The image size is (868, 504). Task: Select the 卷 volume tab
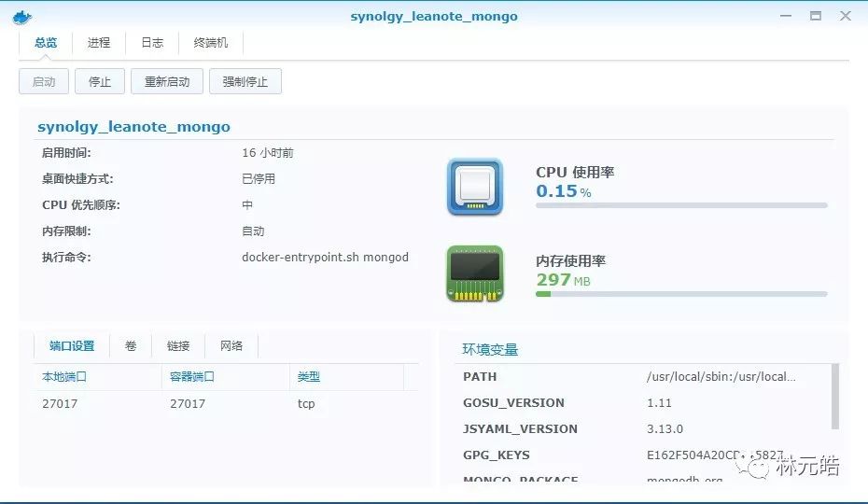pos(131,346)
